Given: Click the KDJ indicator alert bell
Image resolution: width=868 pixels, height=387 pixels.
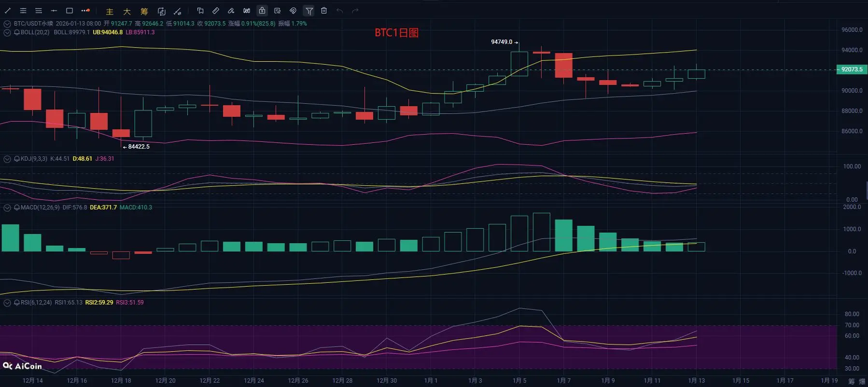Looking at the screenshot, I should pos(17,159).
